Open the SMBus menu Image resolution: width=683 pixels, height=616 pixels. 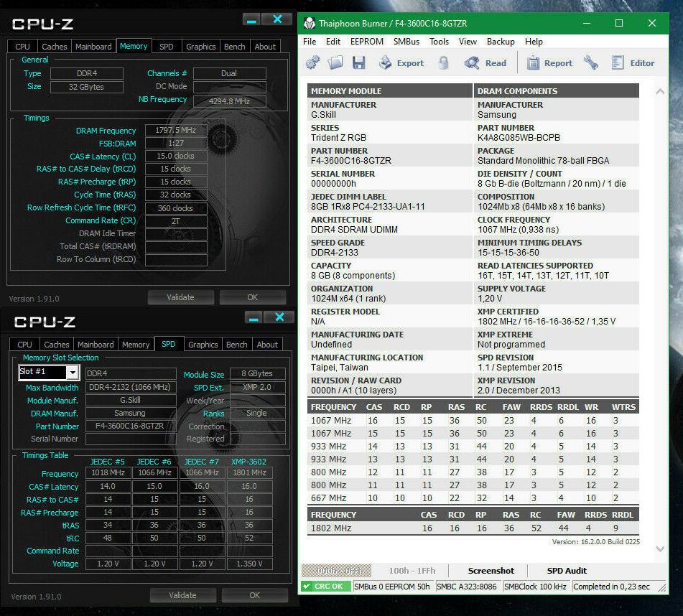click(406, 42)
